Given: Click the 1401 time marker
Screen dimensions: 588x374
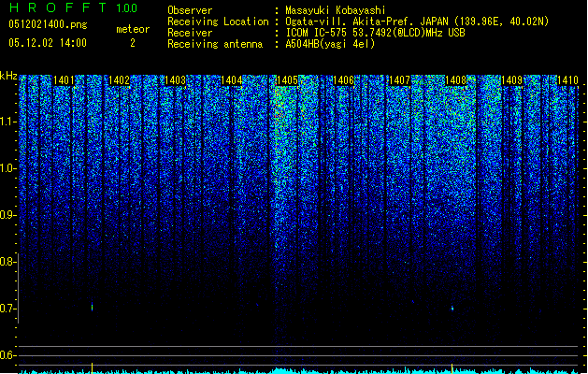Looking at the screenshot, I should tap(64, 80).
